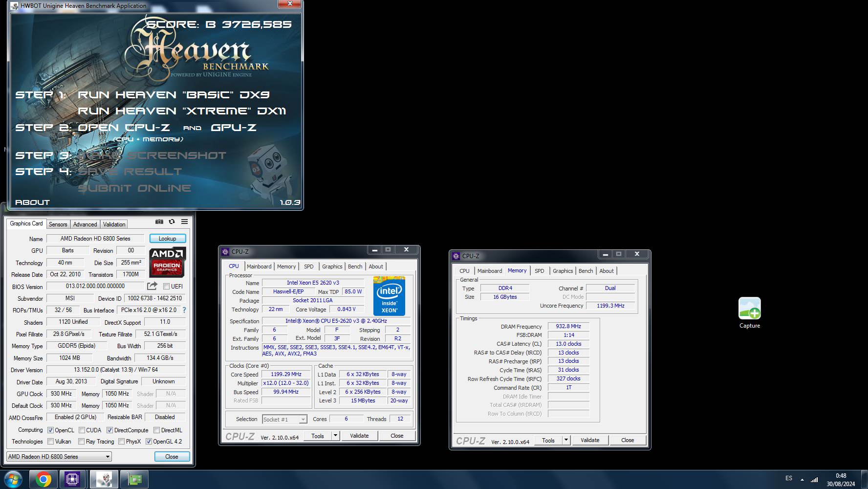The height and width of the screenshot is (489, 868).
Task: Open Socket #1 selection dropdown
Action: (x=284, y=419)
